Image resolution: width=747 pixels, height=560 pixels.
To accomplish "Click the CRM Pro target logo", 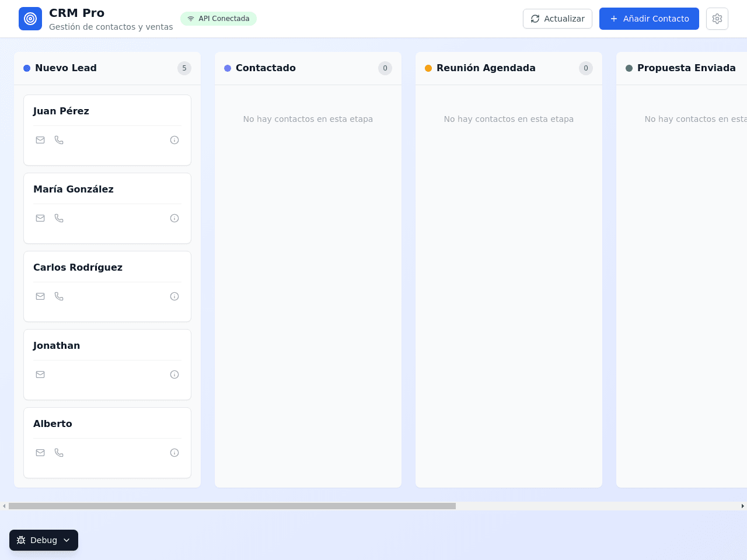I will pyautogui.click(x=30, y=19).
